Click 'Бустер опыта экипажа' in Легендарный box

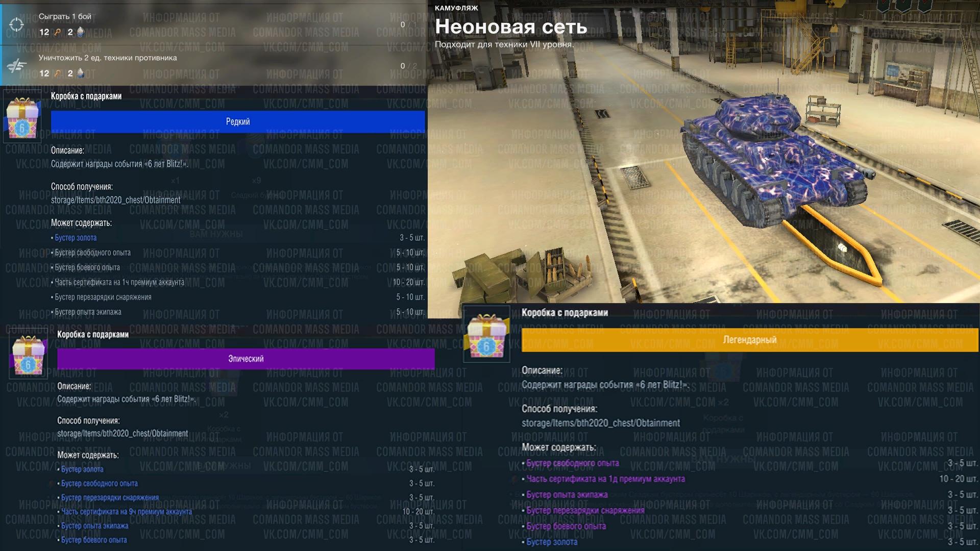click(x=567, y=495)
